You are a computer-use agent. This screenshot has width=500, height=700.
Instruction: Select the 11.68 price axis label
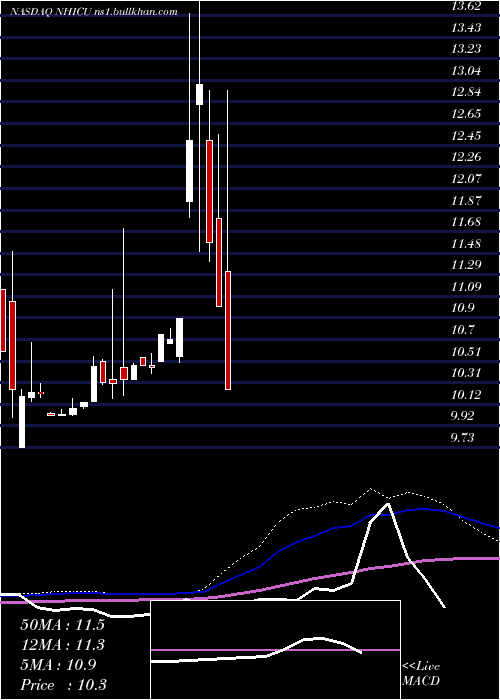coord(466,222)
